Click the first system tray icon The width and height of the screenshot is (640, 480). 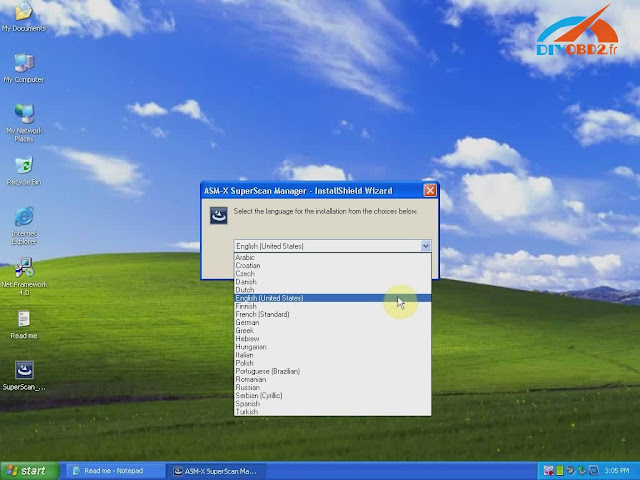548,471
